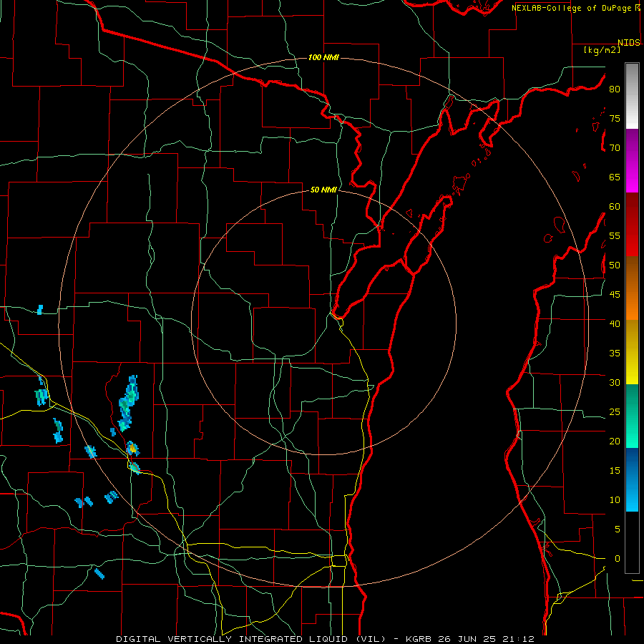The width and height of the screenshot is (644, 644).
Task: Click the 80 value on color scale
Action: (x=615, y=89)
